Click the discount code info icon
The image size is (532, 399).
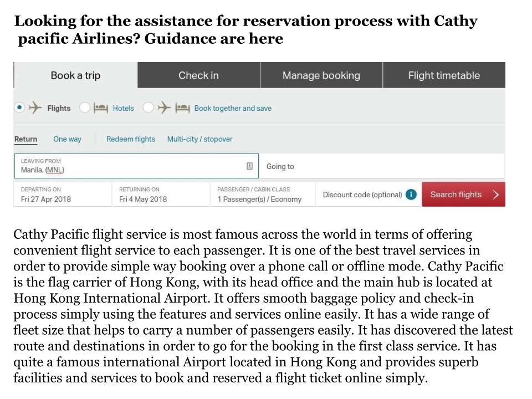411,195
